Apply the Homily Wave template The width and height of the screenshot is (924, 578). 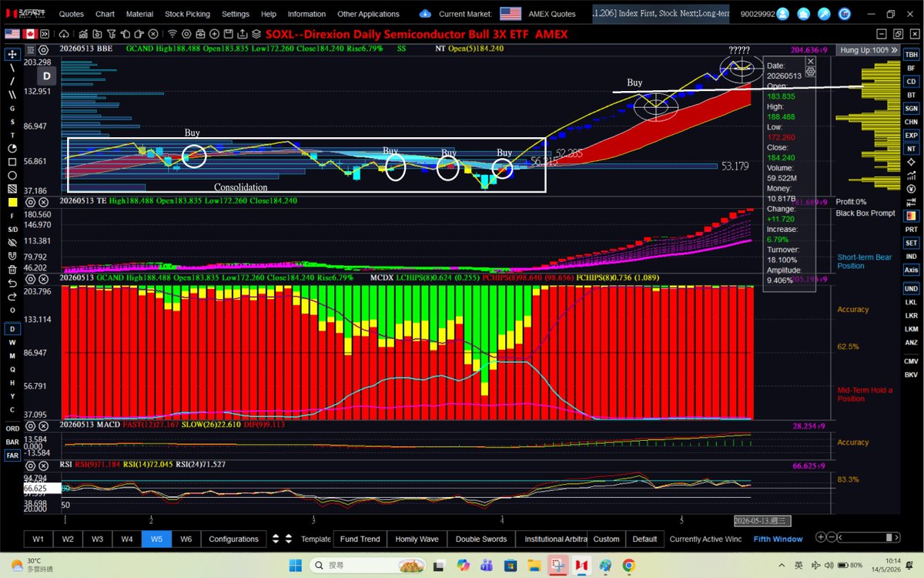417,539
